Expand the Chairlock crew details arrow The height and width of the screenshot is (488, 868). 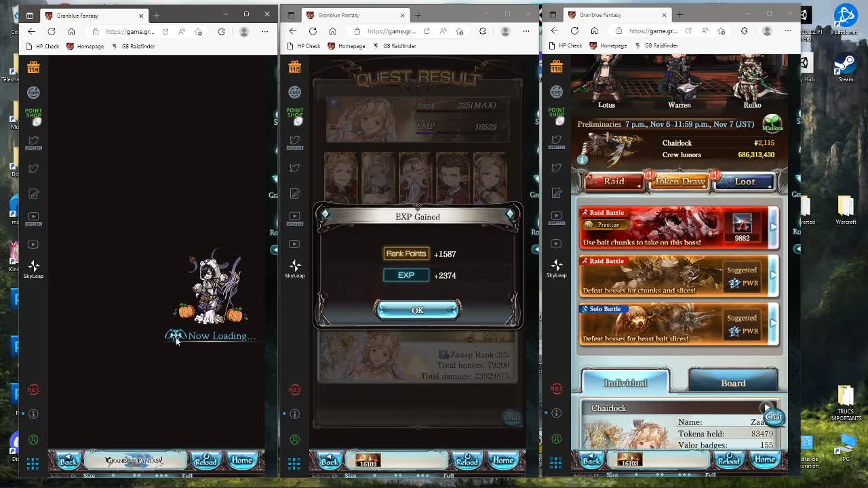tap(766, 407)
